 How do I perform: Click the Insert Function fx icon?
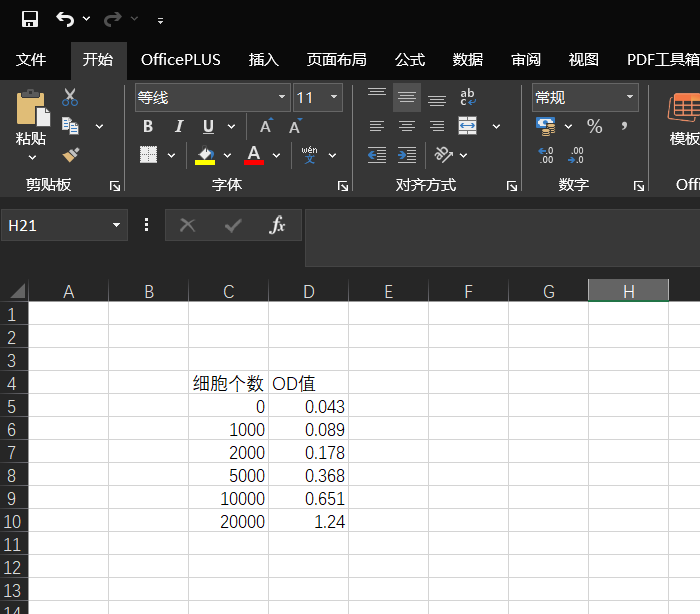point(277,225)
